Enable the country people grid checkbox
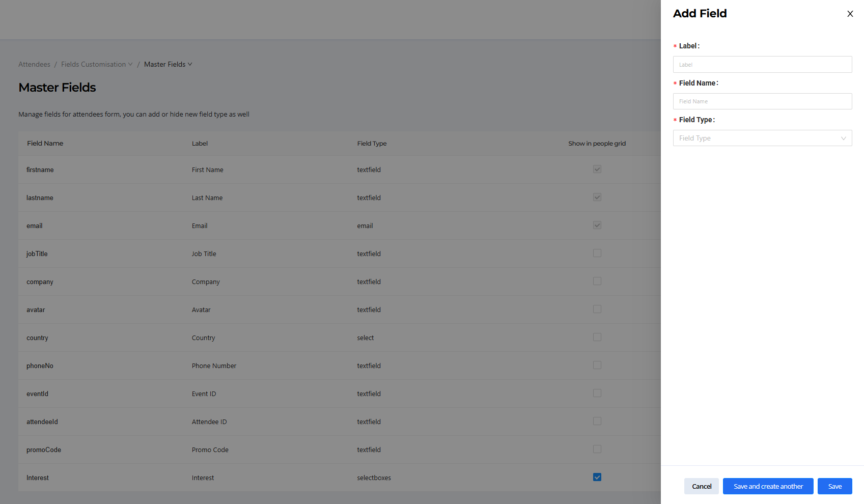Viewport: 864px width, 504px height. coord(597,337)
